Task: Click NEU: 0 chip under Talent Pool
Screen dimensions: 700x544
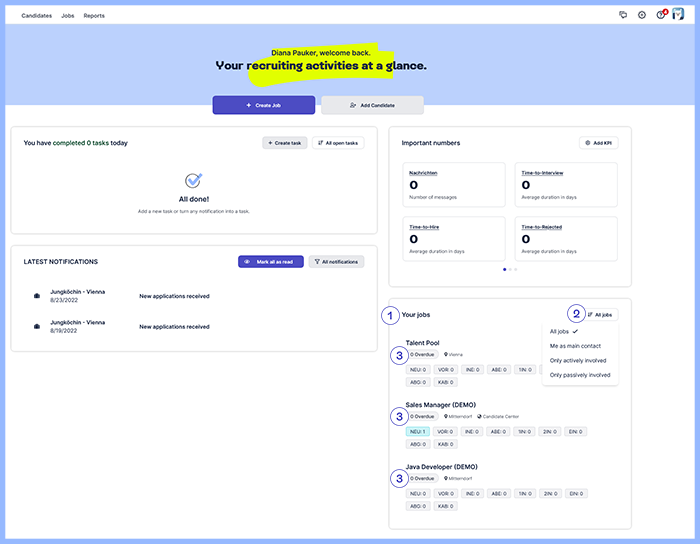Action: [418, 370]
